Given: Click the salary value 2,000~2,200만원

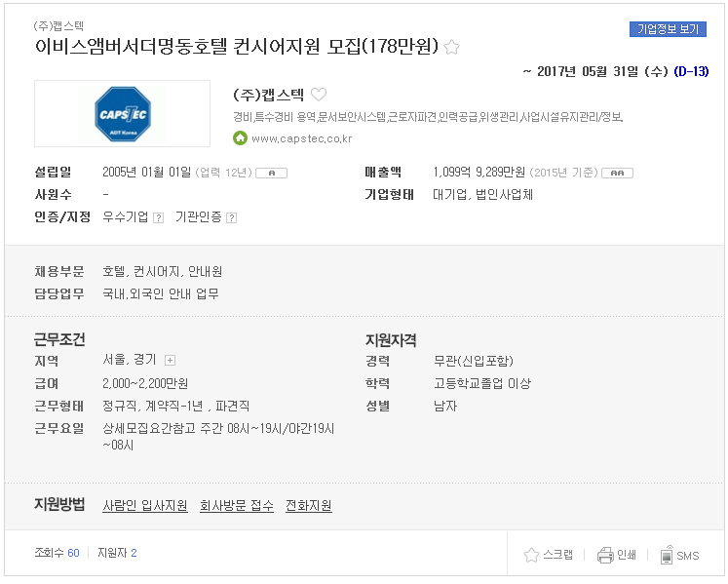Looking at the screenshot, I should pyautogui.click(x=145, y=384).
